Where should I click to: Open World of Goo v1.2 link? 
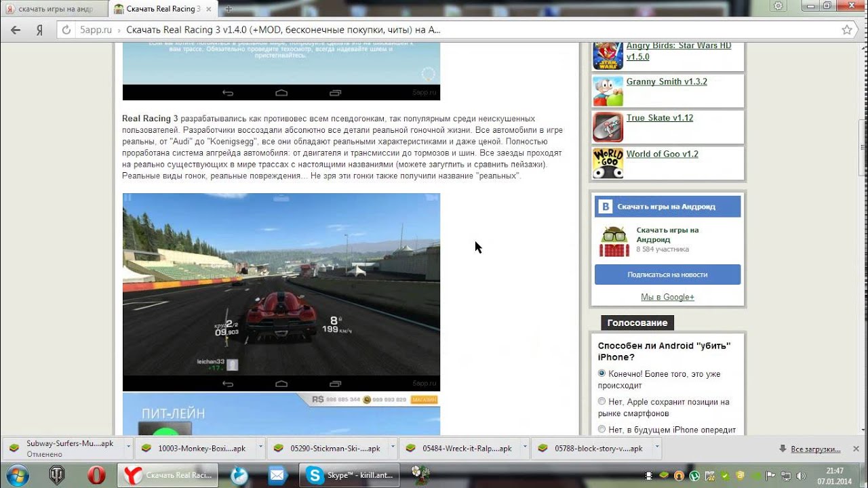[x=662, y=154]
